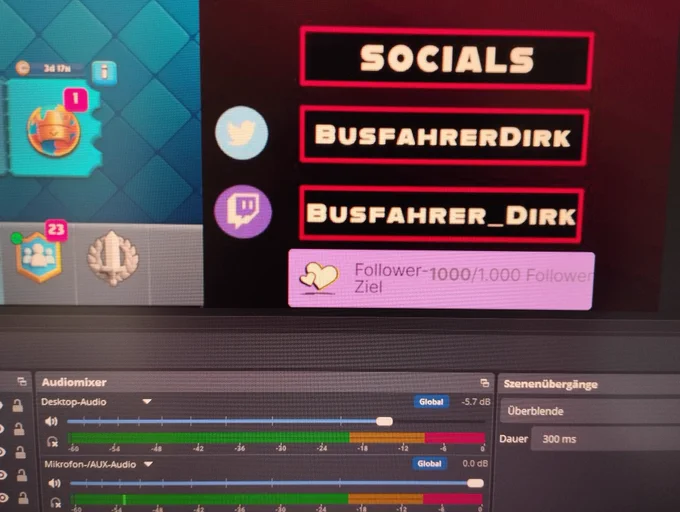Click the Dauer label

pyautogui.click(x=513, y=439)
